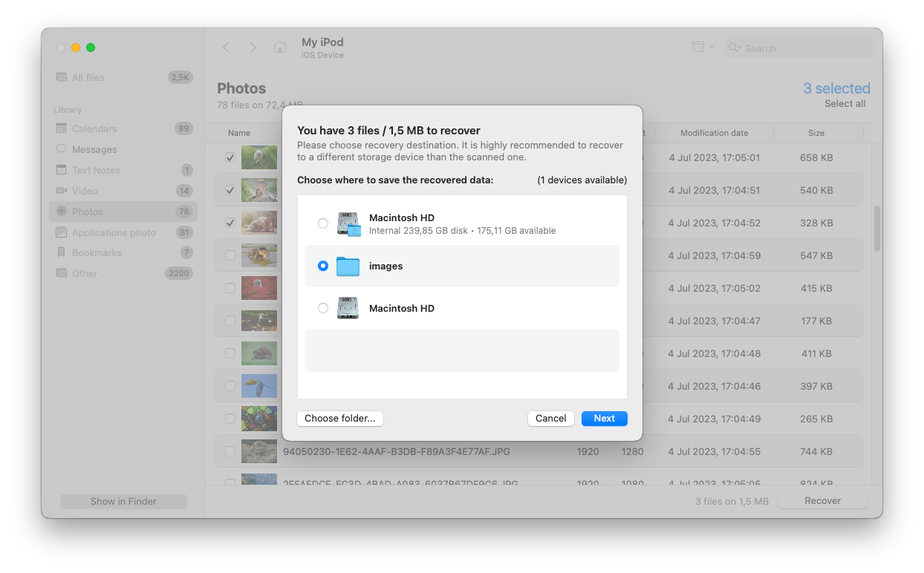Click the 3 selected label
This screenshot has width=924, height=573.
coord(836,88)
